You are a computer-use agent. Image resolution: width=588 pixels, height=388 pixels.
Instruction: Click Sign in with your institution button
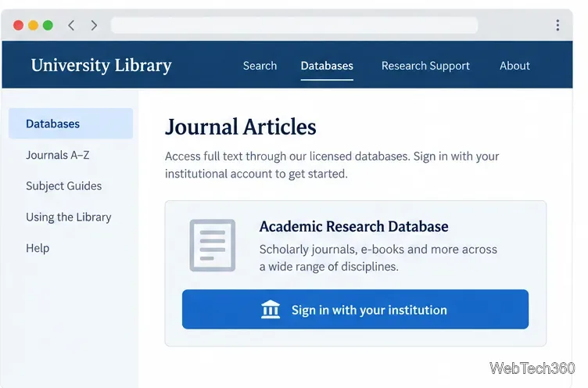[355, 309]
